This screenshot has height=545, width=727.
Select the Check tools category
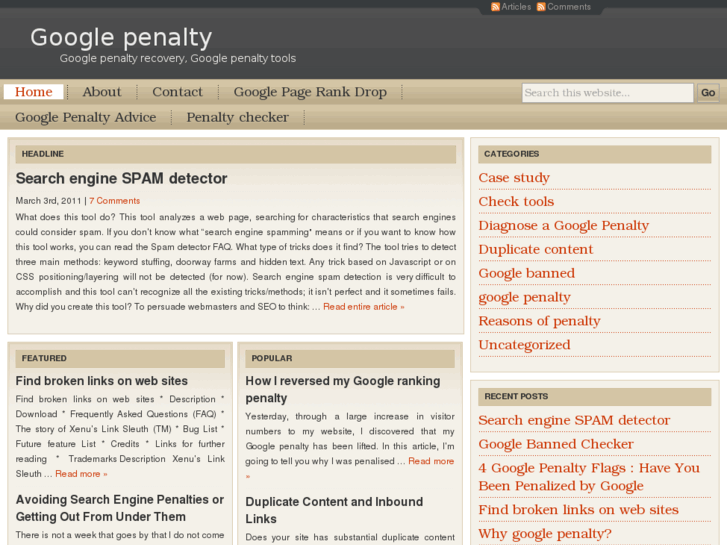[x=516, y=202]
